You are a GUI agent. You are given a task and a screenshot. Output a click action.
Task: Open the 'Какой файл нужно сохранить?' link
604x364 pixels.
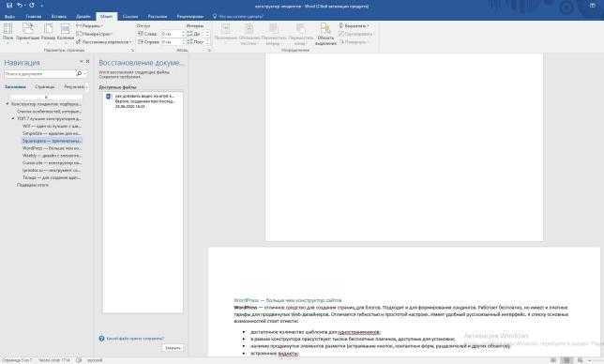tap(135, 339)
